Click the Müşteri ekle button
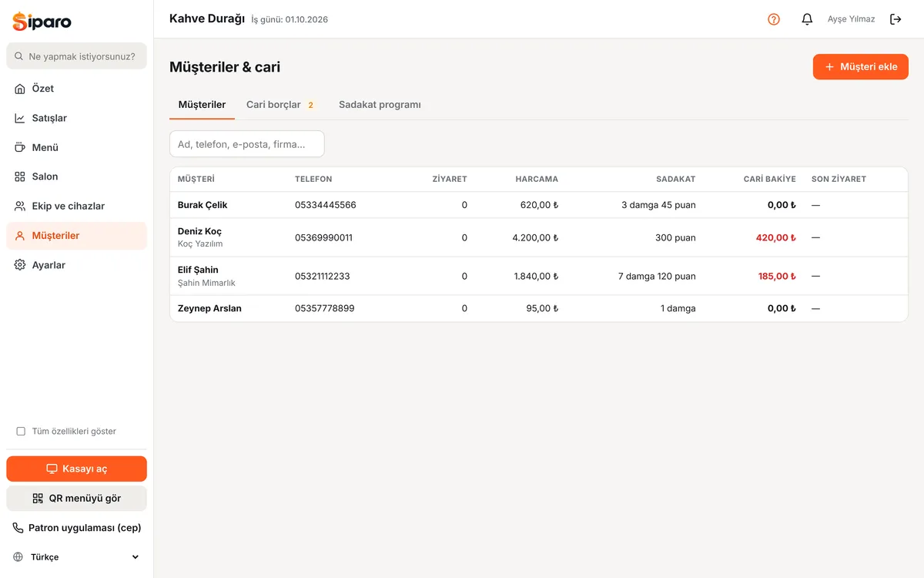Screen dimensions: 924x578 click(861, 67)
